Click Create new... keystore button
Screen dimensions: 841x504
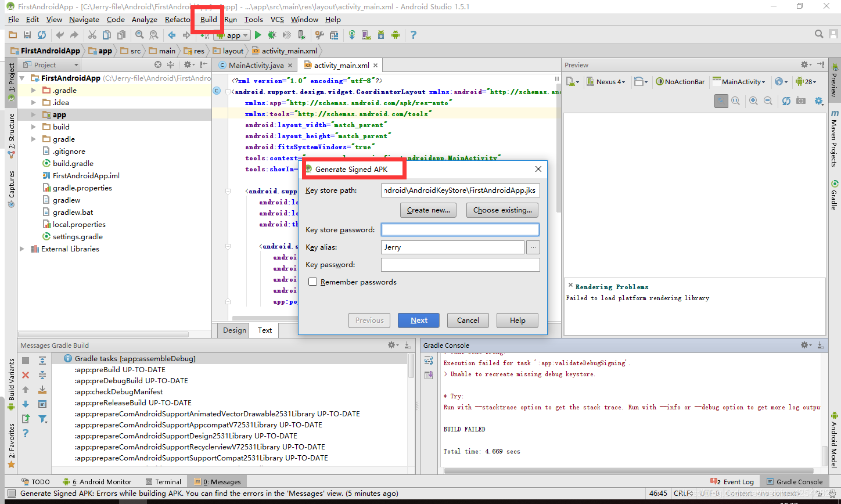(x=429, y=210)
